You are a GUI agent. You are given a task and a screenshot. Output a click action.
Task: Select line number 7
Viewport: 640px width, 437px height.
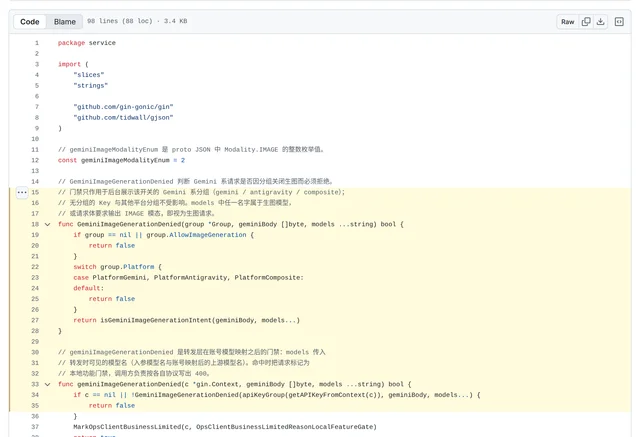[x=37, y=107]
